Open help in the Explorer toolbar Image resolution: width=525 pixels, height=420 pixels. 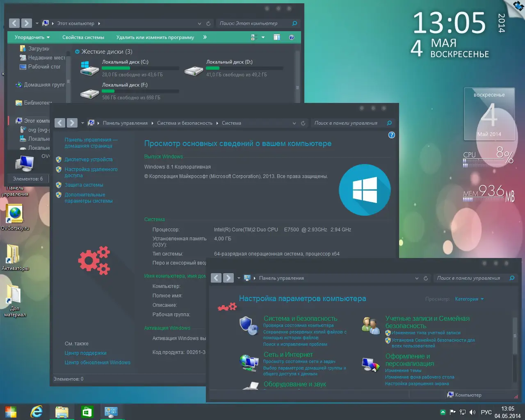[292, 37]
